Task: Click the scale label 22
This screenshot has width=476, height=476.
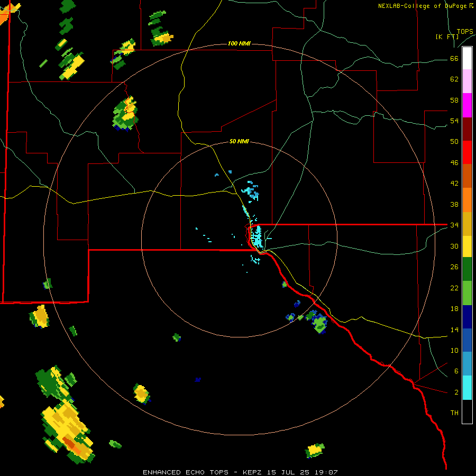Action: pyautogui.click(x=454, y=288)
